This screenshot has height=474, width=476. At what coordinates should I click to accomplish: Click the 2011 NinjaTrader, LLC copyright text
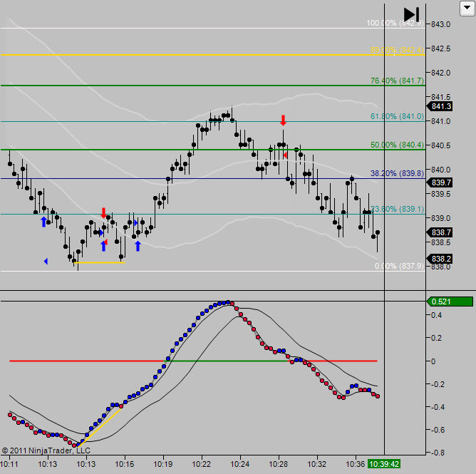(x=46, y=450)
